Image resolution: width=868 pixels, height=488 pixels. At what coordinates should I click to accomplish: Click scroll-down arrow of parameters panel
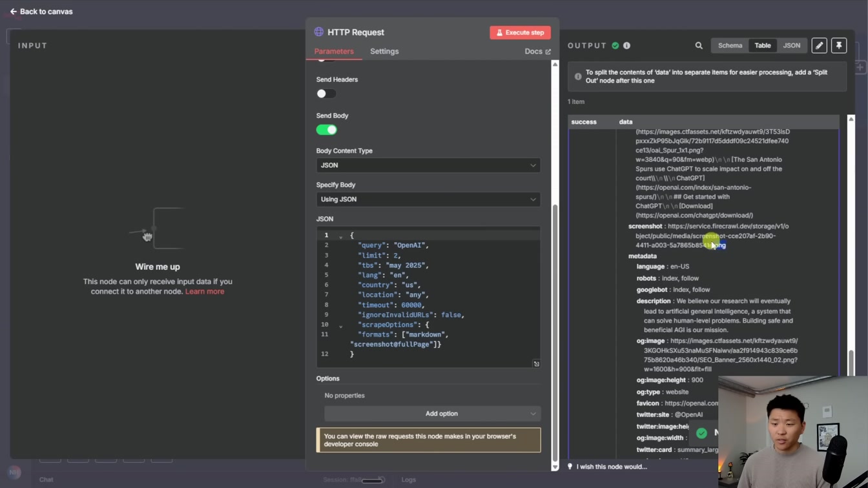(x=555, y=467)
